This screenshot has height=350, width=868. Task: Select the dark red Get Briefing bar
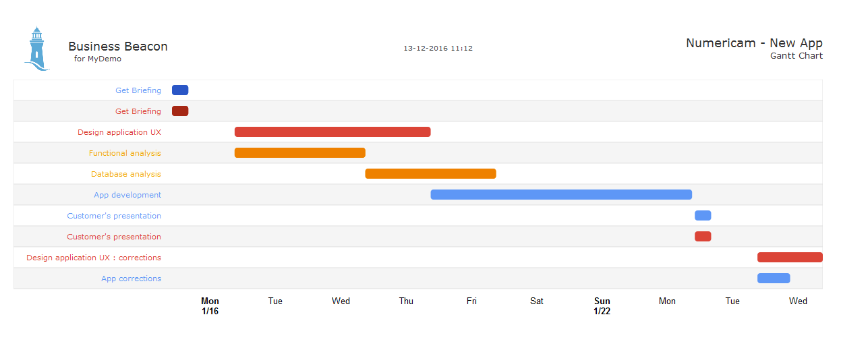(x=180, y=111)
